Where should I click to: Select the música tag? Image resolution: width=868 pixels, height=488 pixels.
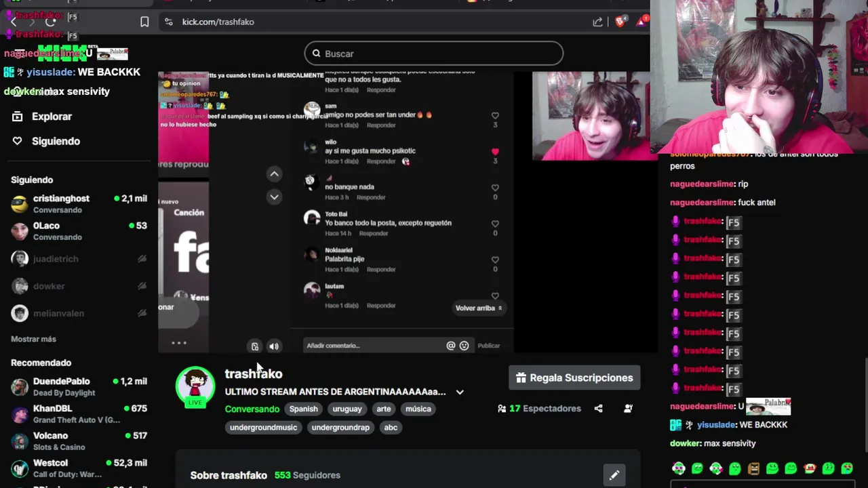pyautogui.click(x=418, y=409)
